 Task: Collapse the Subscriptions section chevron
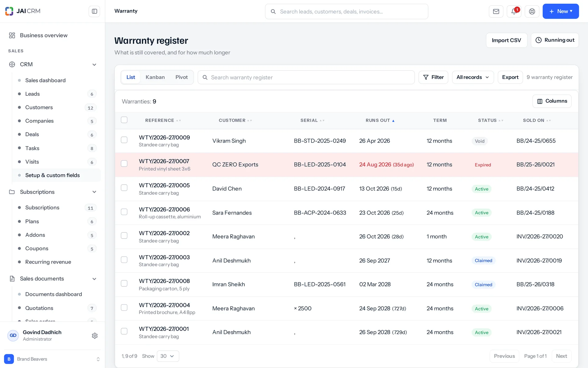(94, 192)
